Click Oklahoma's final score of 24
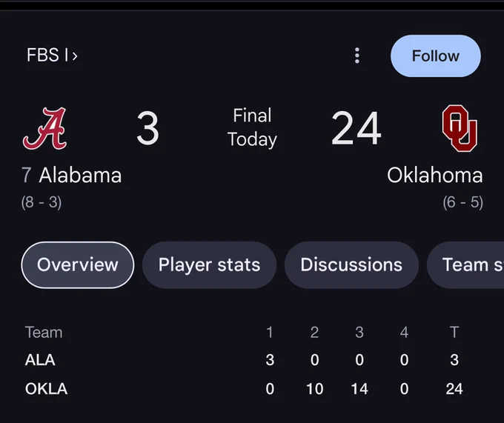 pos(357,128)
